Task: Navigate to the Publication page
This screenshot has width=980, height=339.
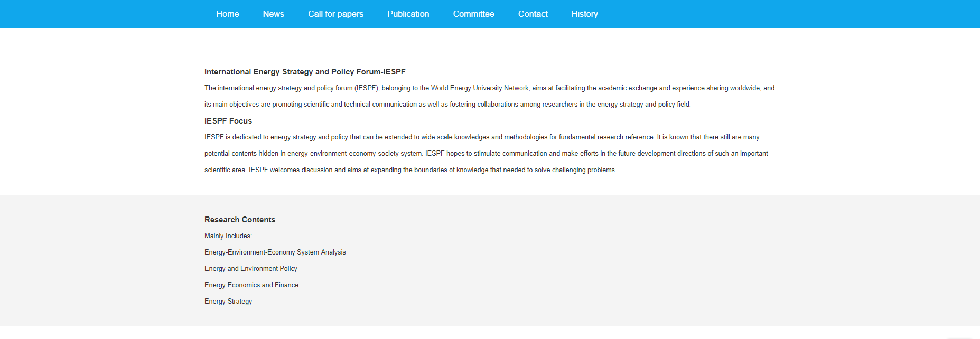Action: [408, 14]
